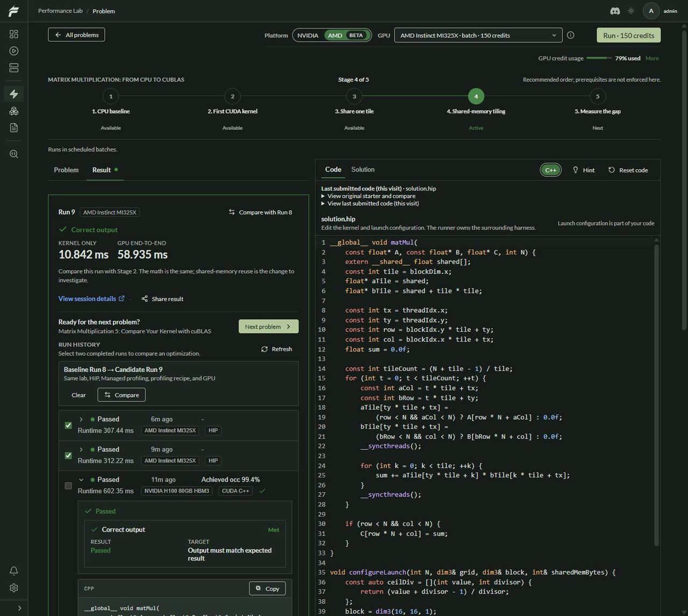
Task: Collapse the Passed run from 11m ago
Action: coord(81,479)
